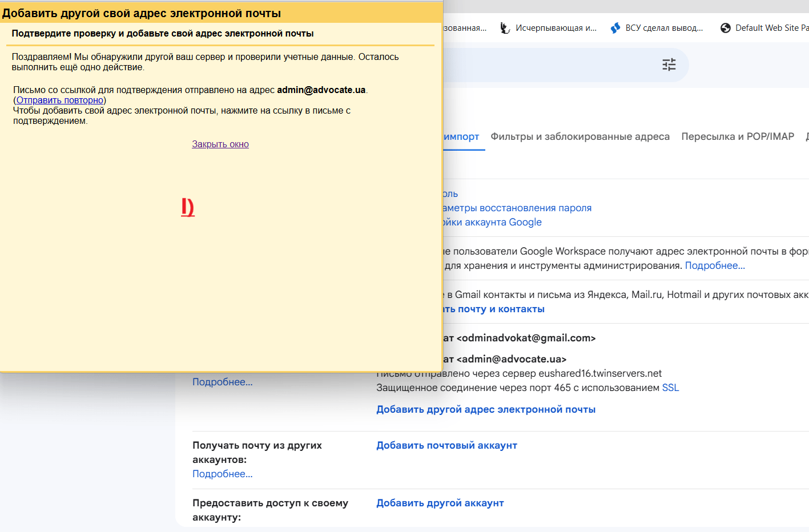Click Закрыть окно link in popup

[x=220, y=144]
